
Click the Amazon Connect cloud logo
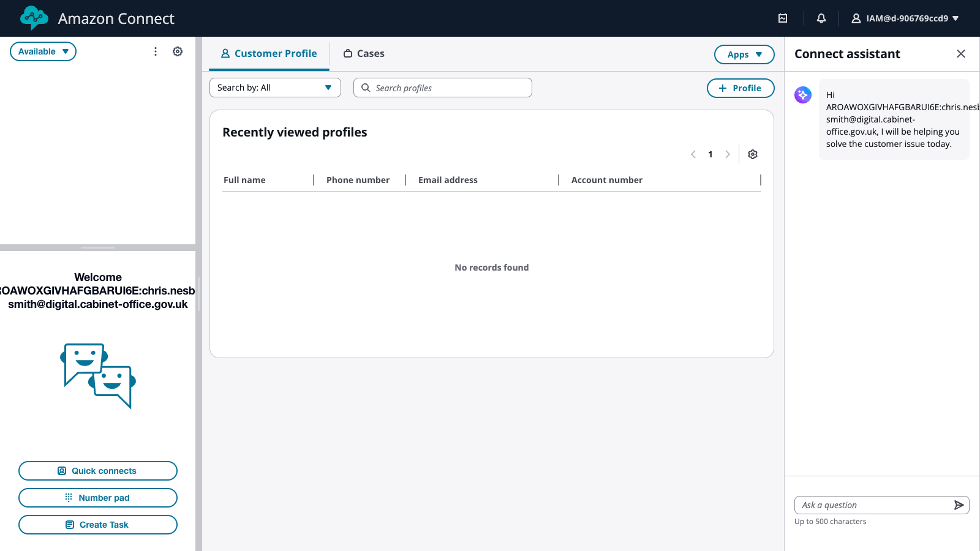pyautogui.click(x=34, y=18)
